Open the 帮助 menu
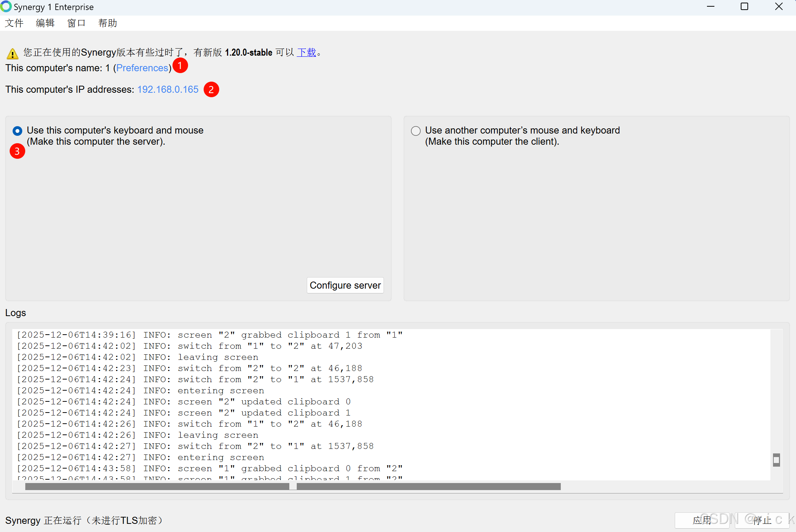This screenshot has width=796, height=532. pyautogui.click(x=108, y=23)
